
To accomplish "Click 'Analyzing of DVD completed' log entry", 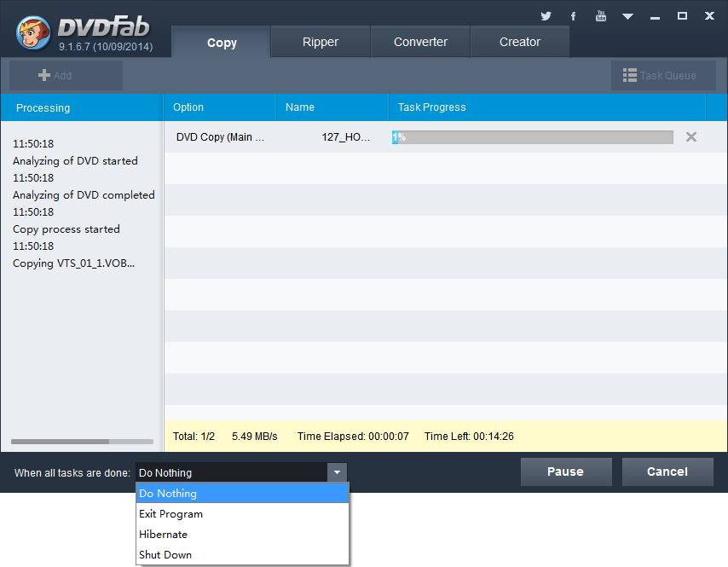I will [x=84, y=195].
